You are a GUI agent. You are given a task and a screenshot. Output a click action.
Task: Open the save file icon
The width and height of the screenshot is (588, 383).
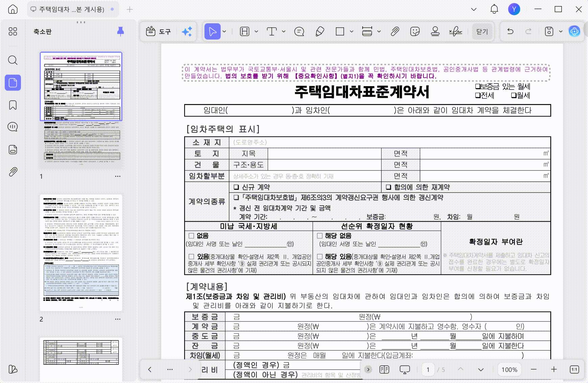(549, 31)
